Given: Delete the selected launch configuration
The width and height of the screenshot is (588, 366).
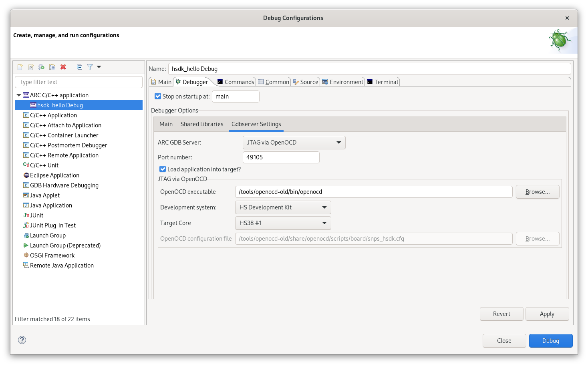Looking at the screenshot, I should tap(63, 67).
